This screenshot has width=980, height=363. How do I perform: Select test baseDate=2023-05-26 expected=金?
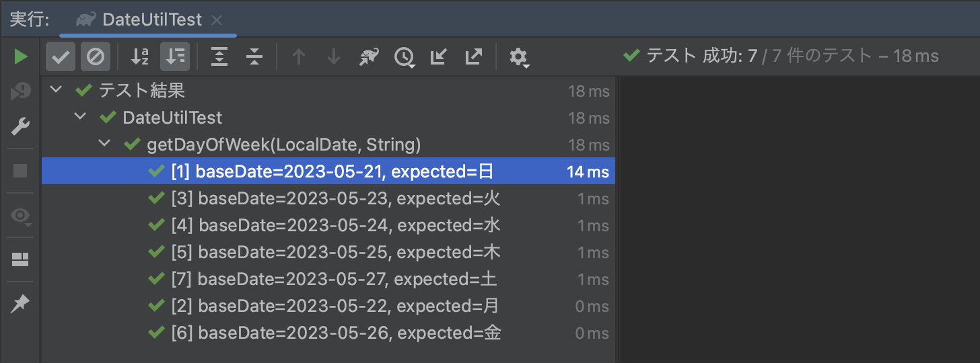pyautogui.click(x=335, y=333)
